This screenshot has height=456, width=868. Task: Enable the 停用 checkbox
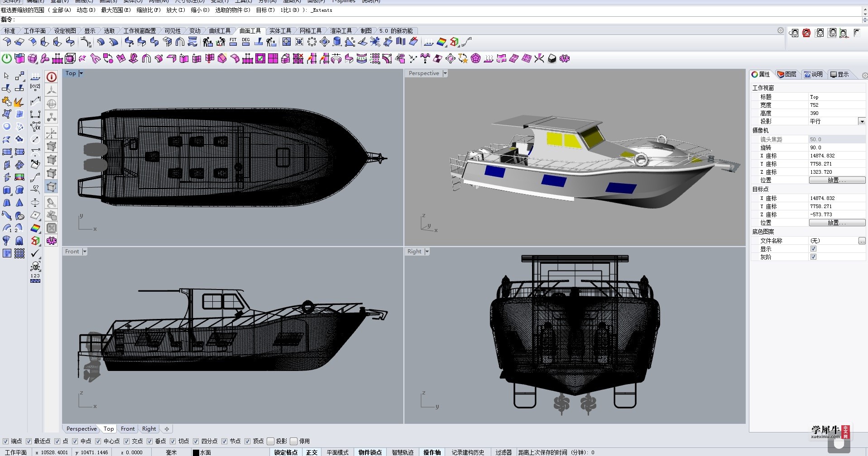click(293, 441)
